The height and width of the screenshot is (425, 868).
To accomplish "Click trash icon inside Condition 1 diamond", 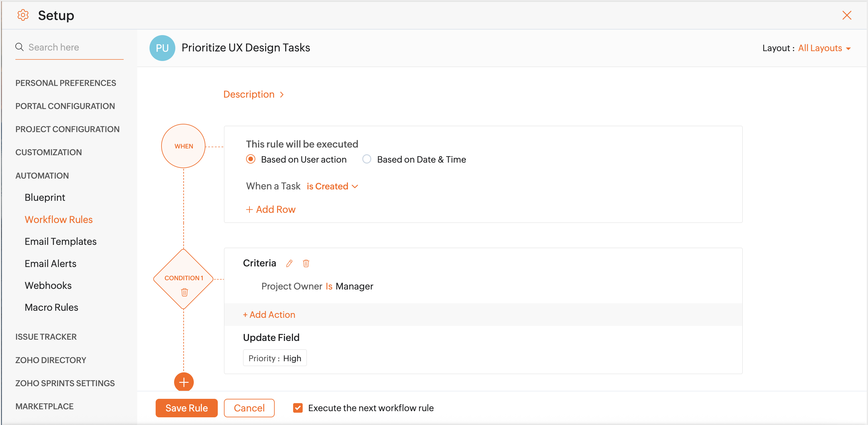I will tap(184, 292).
